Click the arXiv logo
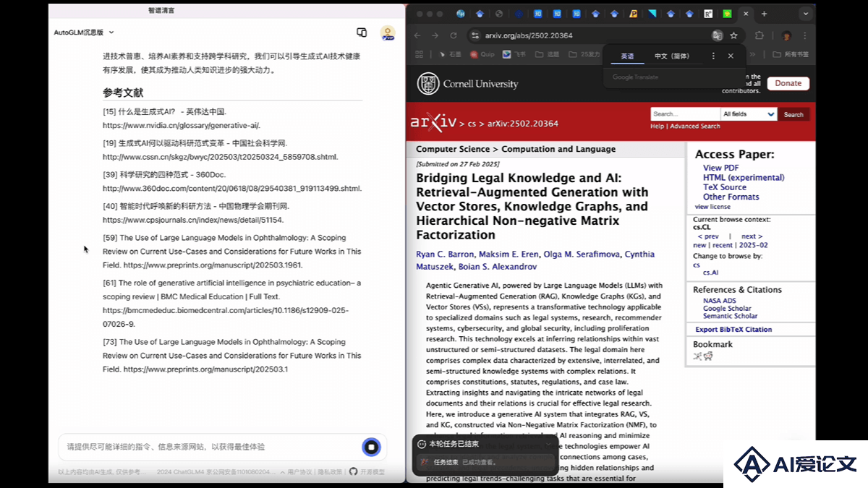The width and height of the screenshot is (868, 488). [x=433, y=123]
